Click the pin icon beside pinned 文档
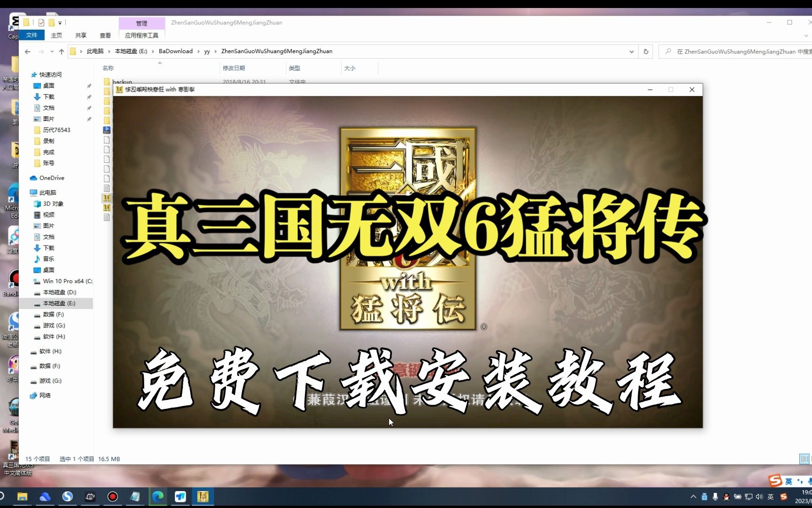This screenshot has height=508, width=812. point(89,108)
